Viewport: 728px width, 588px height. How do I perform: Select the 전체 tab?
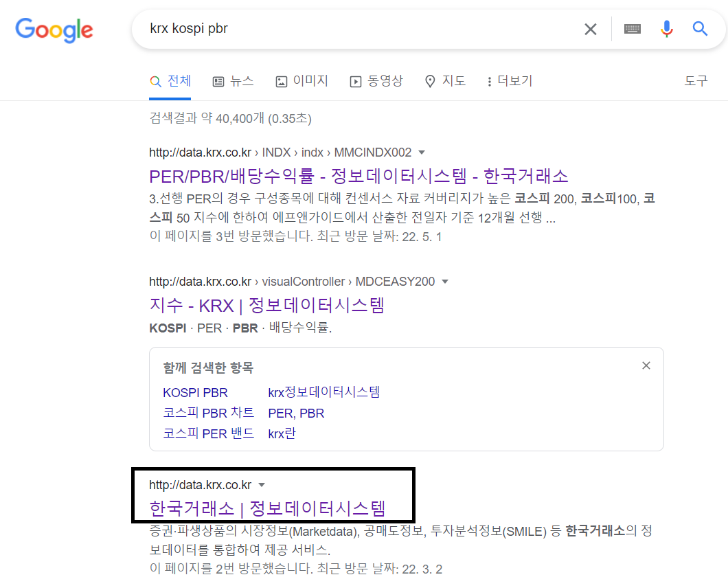tap(170, 81)
